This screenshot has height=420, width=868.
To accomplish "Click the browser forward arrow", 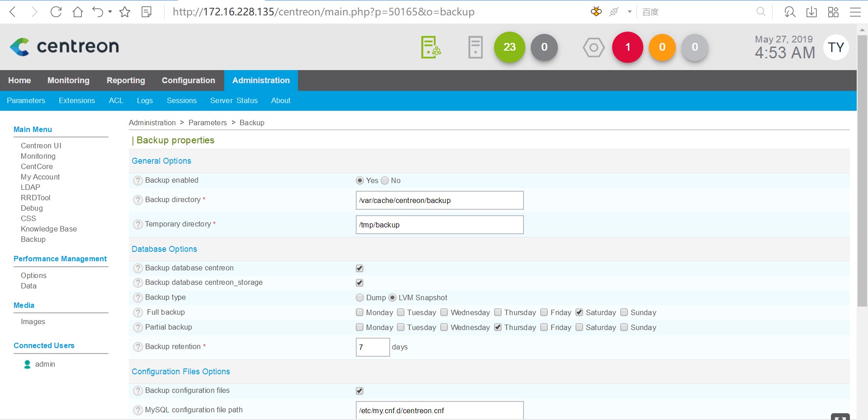I will coord(34,12).
